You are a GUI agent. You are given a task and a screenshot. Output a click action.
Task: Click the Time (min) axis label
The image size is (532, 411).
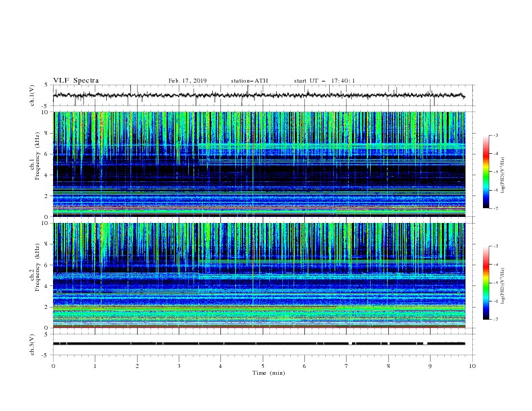269,373
